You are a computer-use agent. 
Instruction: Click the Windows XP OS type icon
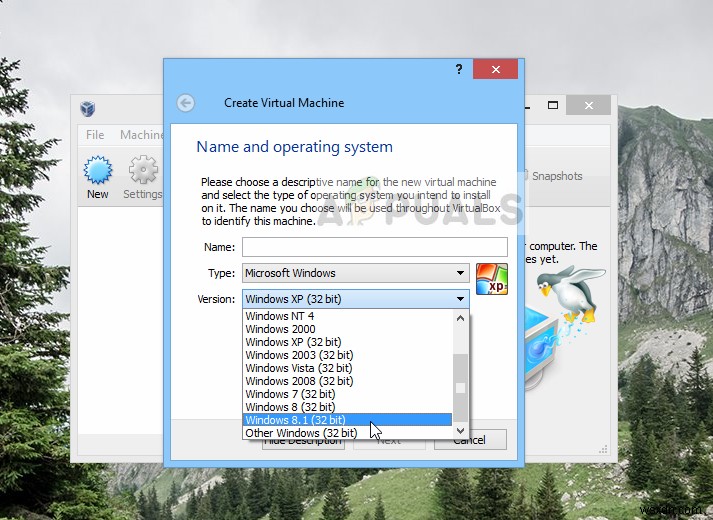click(492, 279)
